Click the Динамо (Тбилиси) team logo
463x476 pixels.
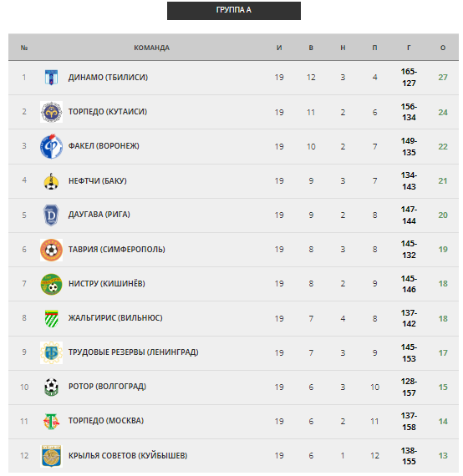pyautogui.click(x=51, y=78)
